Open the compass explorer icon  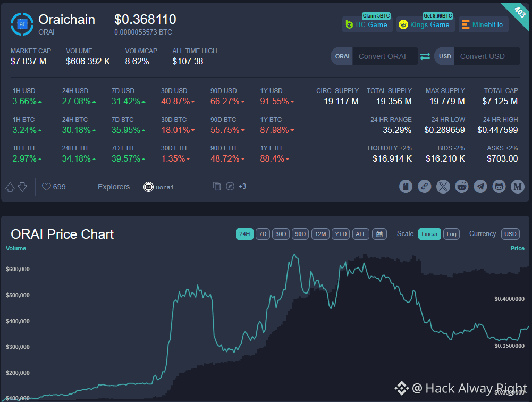click(230, 186)
